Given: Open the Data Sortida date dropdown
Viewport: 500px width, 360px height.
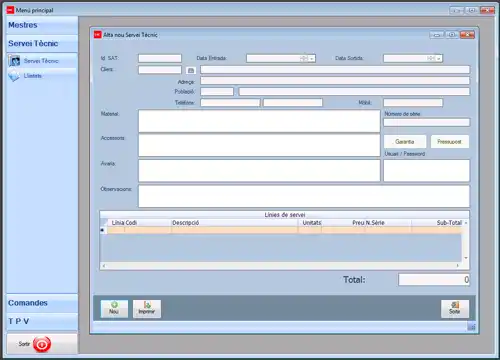Looking at the screenshot, I should [439, 59].
